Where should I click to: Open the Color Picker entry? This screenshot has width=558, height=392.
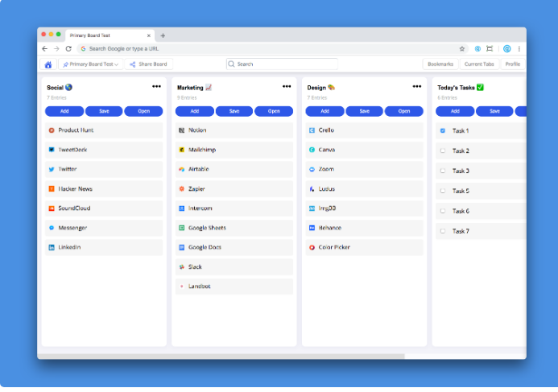pyautogui.click(x=365, y=247)
